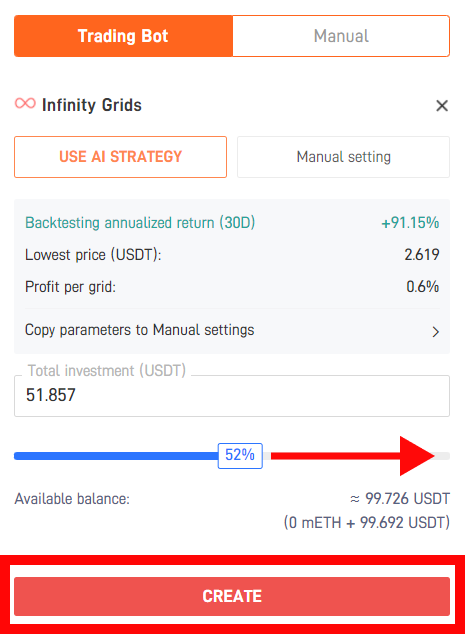Click the gray end of the slider track

tap(442, 456)
